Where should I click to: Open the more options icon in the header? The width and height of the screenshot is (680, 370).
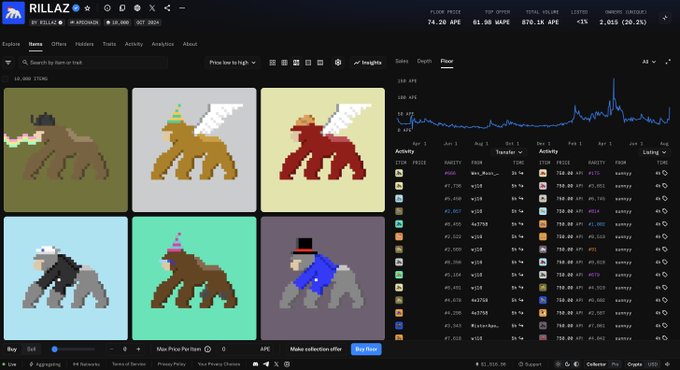tap(182, 8)
